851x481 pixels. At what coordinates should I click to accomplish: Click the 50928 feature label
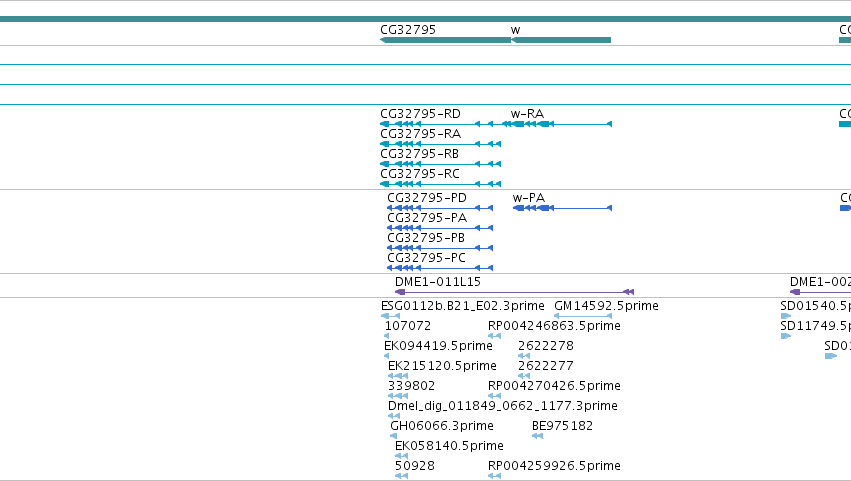click(x=415, y=466)
